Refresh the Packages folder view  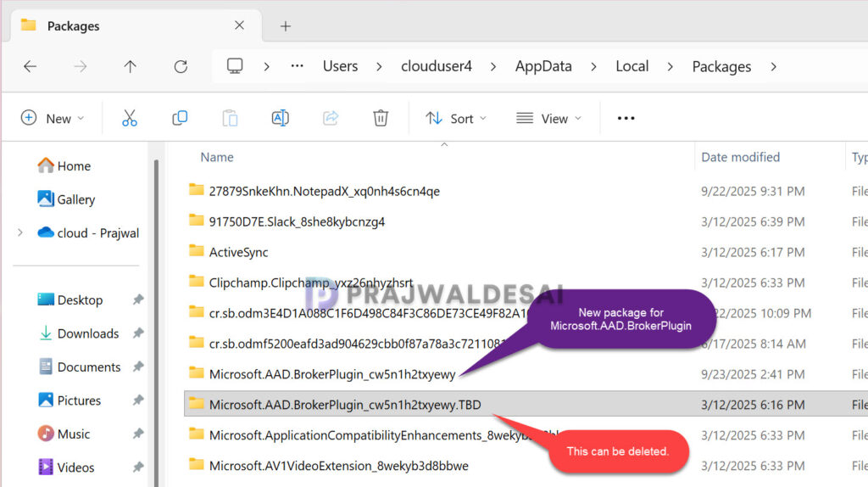tap(181, 66)
